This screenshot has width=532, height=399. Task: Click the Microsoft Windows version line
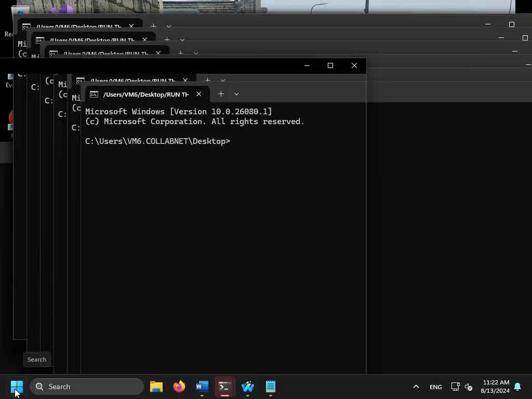coord(179,111)
